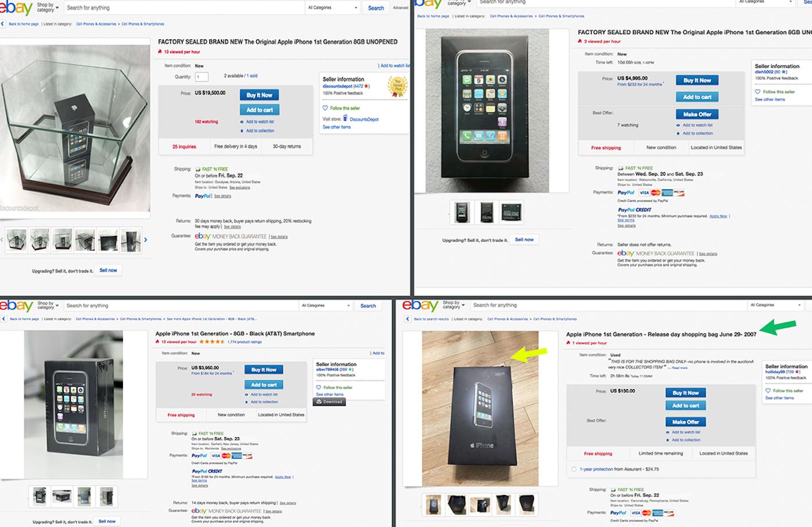Image resolution: width=812 pixels, height=527 pixels.
Task: Check the 1-year protection from Assurant box
Action: point(574,469)
